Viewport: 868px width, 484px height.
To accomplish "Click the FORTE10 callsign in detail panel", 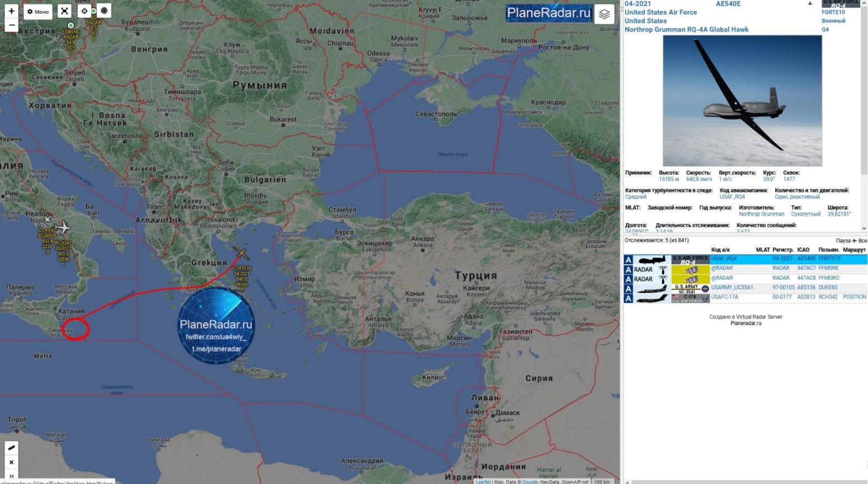I will [x=833, y=12].
